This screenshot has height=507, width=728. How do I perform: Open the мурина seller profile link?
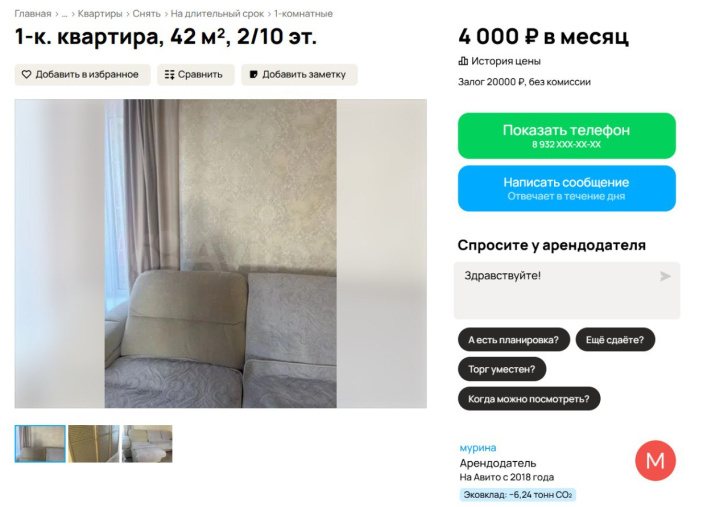tap(478, 448)
